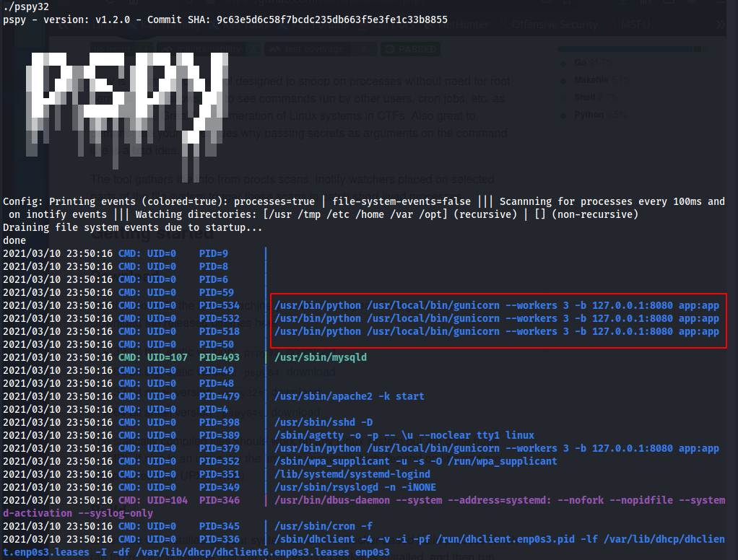Click the commit SHA hash text
Image resolution: width=738 pixels, height=560 pixels.
331,19
